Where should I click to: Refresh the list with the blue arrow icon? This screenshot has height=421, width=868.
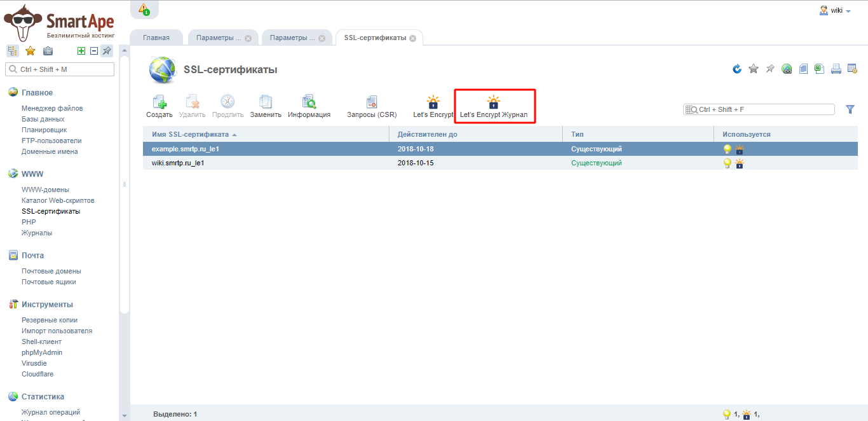pyautogui.click(x=737, y=69)
